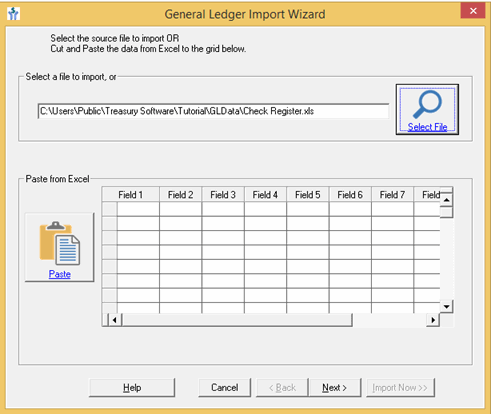491x414 pixels.
Task: Click the file path input field
Action: point(213,111)
